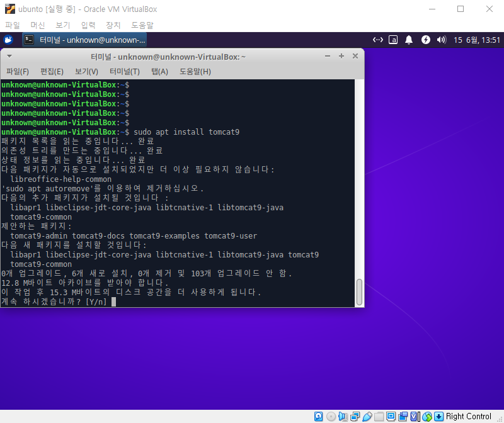Open terminal 터미널(T) menu
The height and width of the screenshot is (423, 504).
[x=125, y=71]
